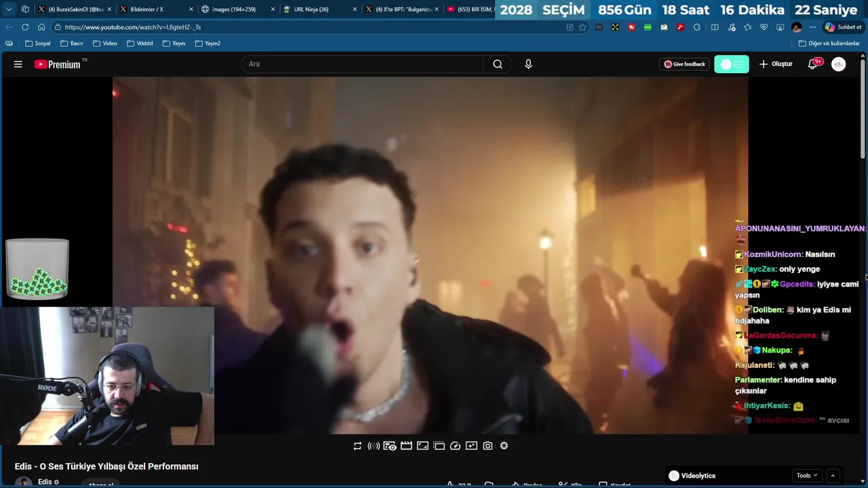Click the Ara search input field

(x=363, y=64)
